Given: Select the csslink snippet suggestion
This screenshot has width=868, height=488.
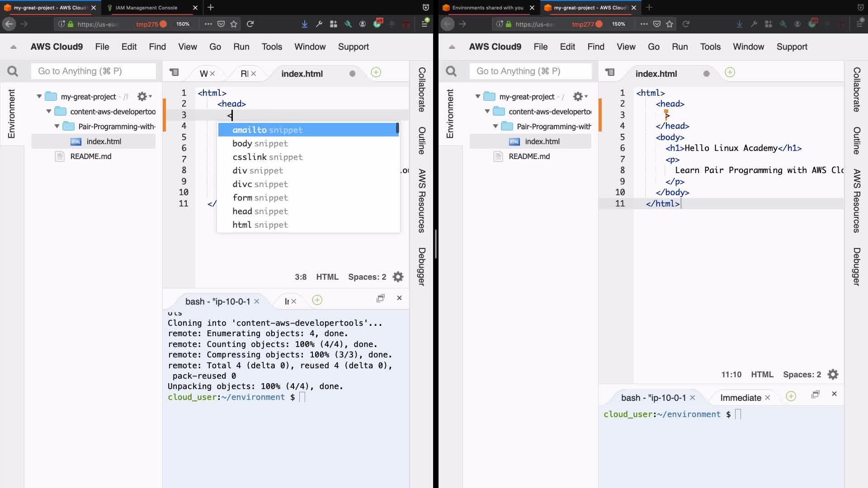Looking at the screenshot, I should click(267, 157).
